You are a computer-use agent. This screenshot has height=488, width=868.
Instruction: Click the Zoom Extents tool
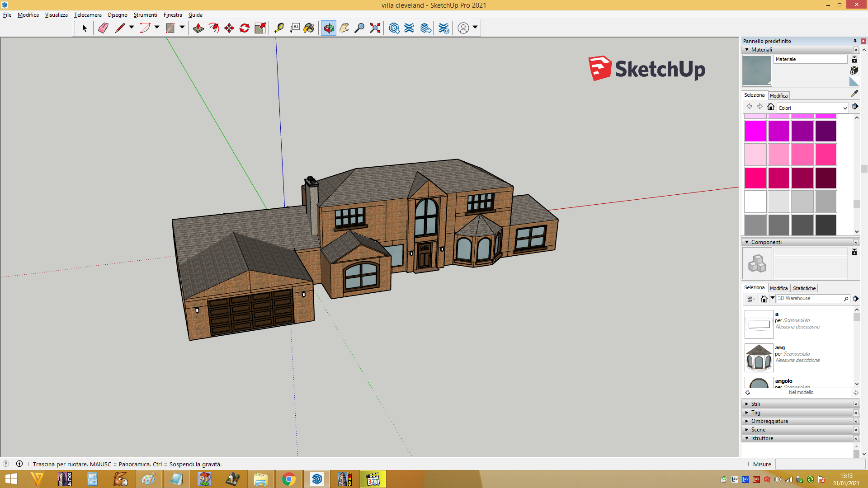(375, 28)
